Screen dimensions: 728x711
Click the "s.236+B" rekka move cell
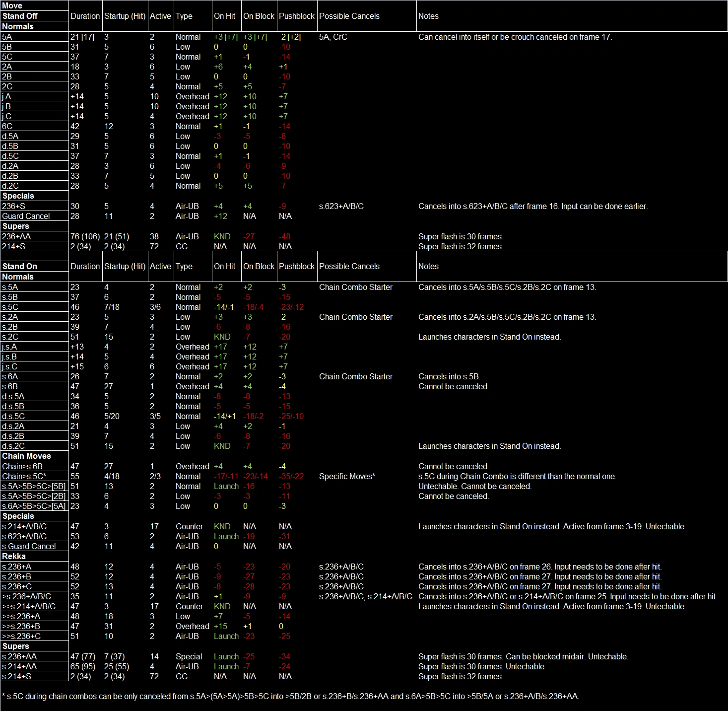35,576
